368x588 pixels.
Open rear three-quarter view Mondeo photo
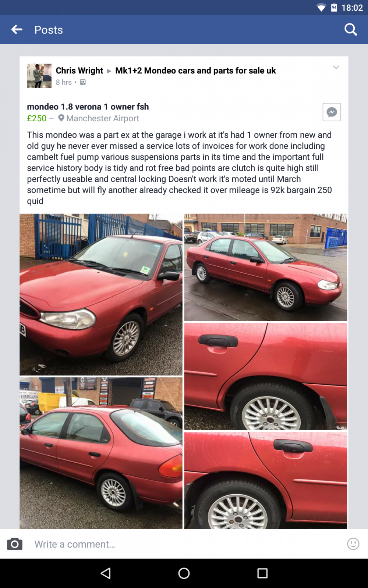[x=101, y=453]
